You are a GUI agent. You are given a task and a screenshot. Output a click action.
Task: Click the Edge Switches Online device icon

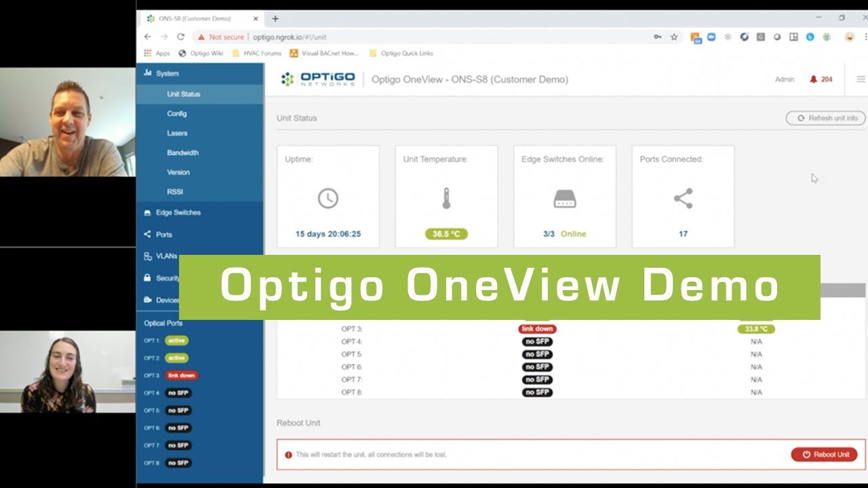564,199
